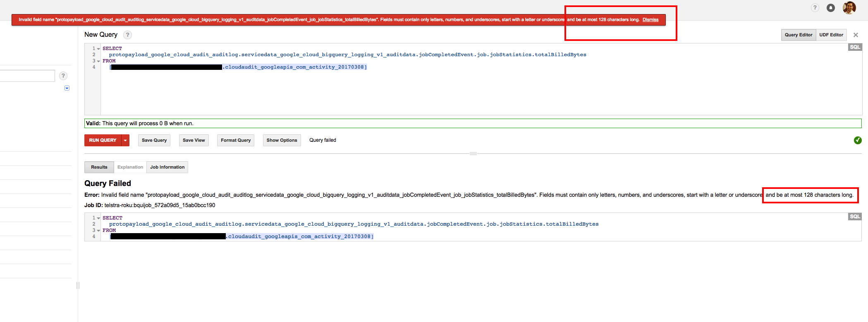Click the help icon next to New Query

point(128,35)
